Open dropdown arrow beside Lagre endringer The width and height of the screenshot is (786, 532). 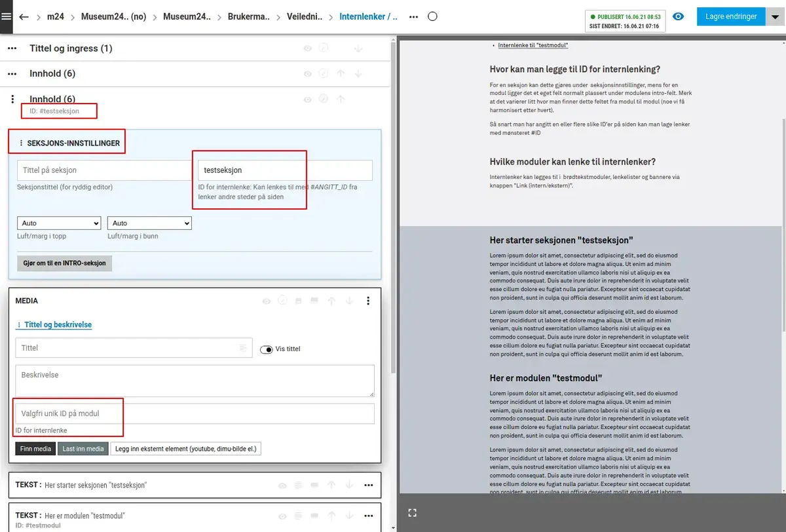(774, 16)
